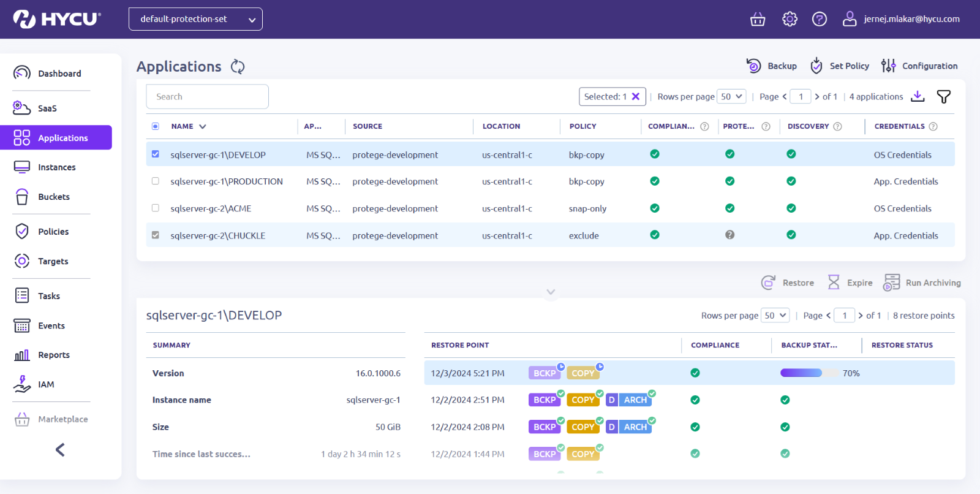The image size is (980, 494).
Task: Refresh the Applications list
Action: tap(238, 67)
